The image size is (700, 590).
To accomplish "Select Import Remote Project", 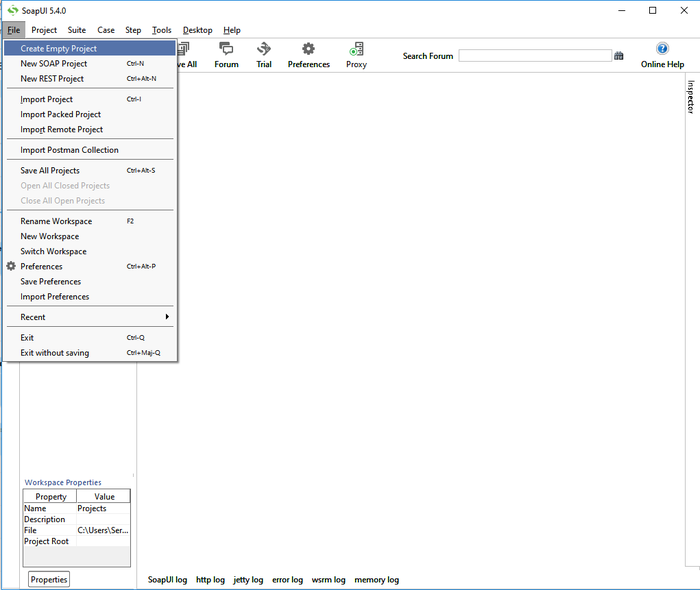I will 90,129.
